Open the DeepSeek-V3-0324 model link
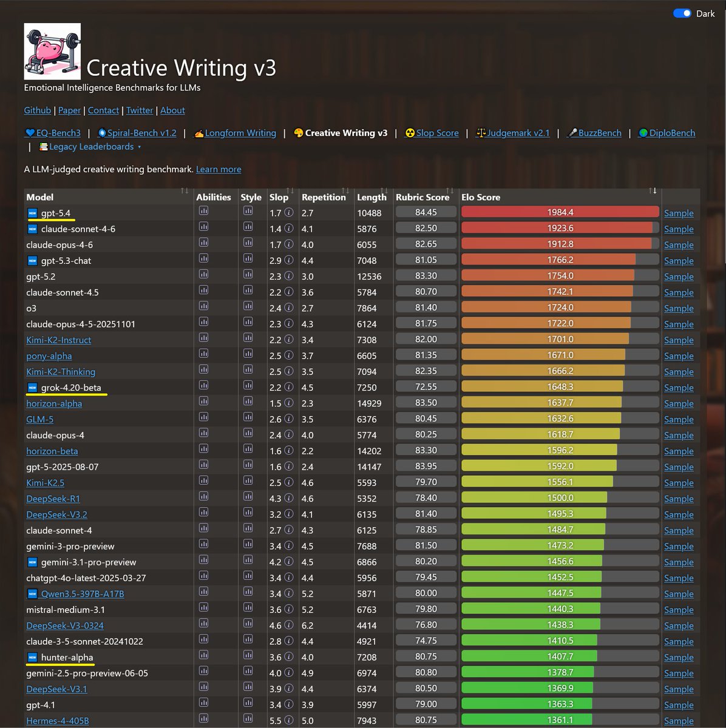 point(65,625)
